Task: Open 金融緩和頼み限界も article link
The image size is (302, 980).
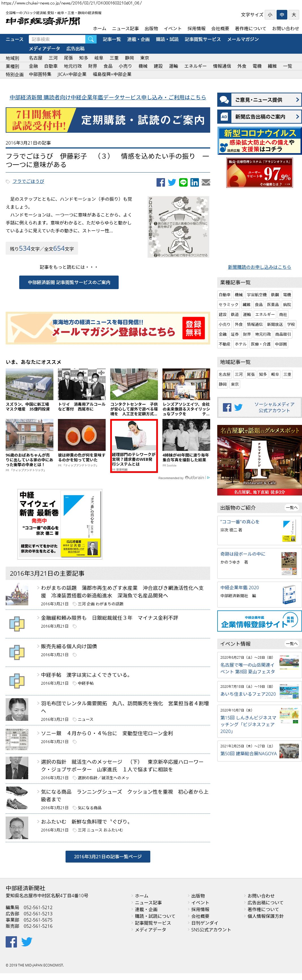Action: [109, 618]
